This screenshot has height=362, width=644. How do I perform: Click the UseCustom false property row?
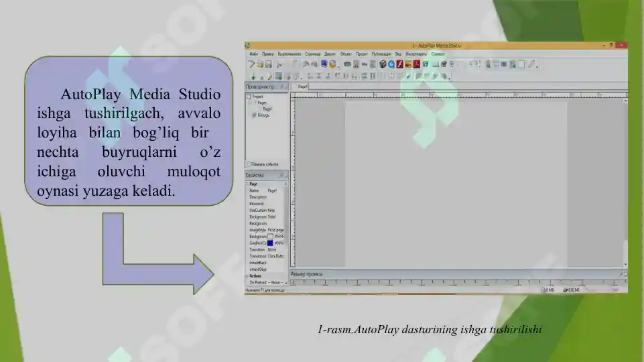coord(266,210)
